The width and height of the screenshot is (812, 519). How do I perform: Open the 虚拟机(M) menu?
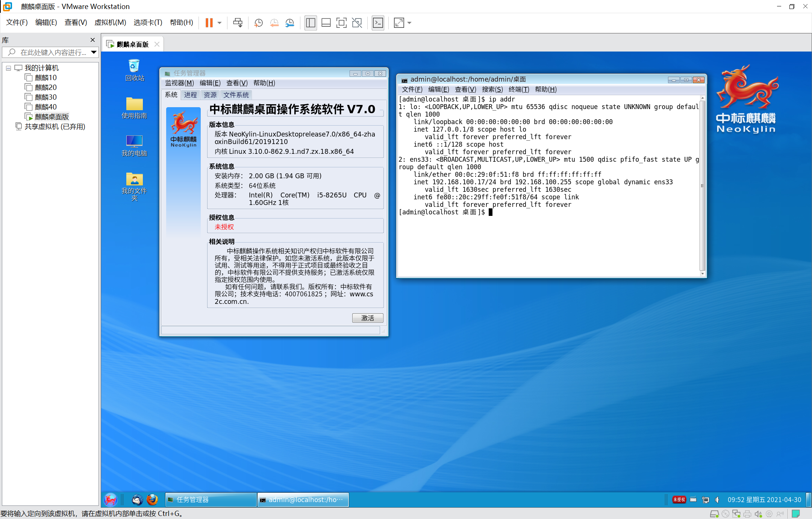tap(110, 23)
